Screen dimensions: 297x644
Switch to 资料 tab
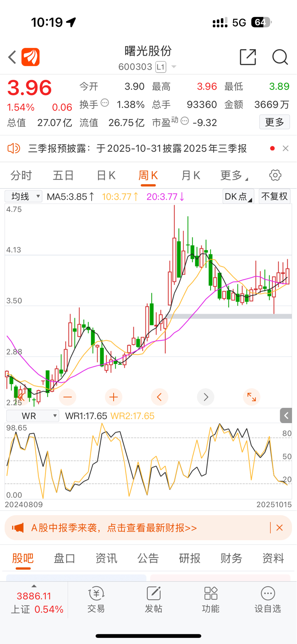[273, 559]
